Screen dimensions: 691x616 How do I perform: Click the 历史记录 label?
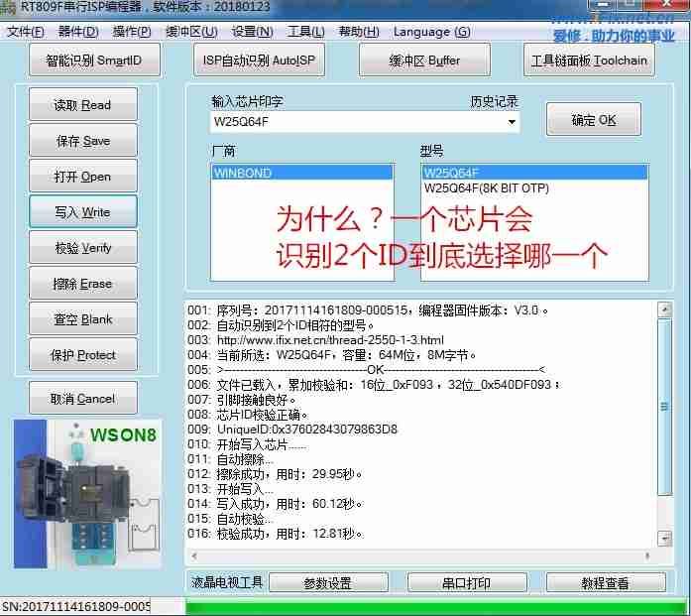coord(494,102)
